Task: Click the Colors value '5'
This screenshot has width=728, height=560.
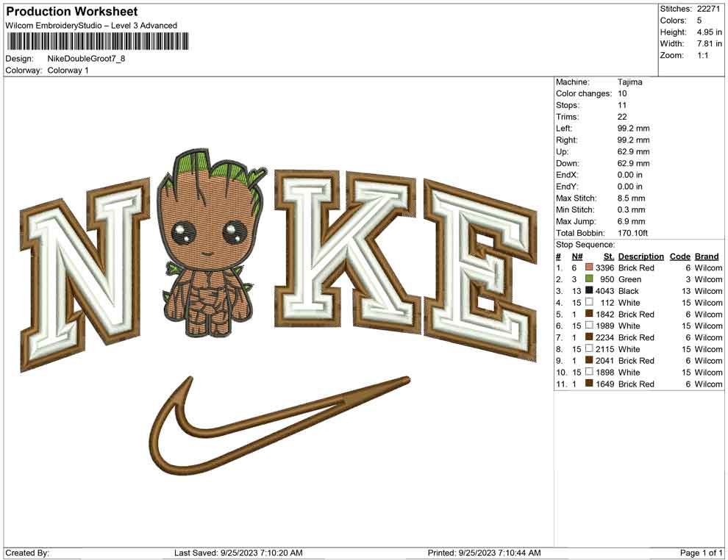Action: (x=699, y=21)
